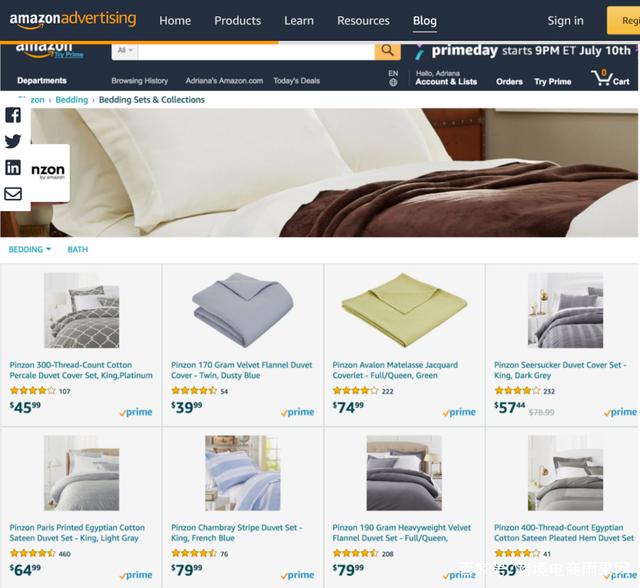
Task: Click the Amazon Advertising logo
Action: pos(73,20)
